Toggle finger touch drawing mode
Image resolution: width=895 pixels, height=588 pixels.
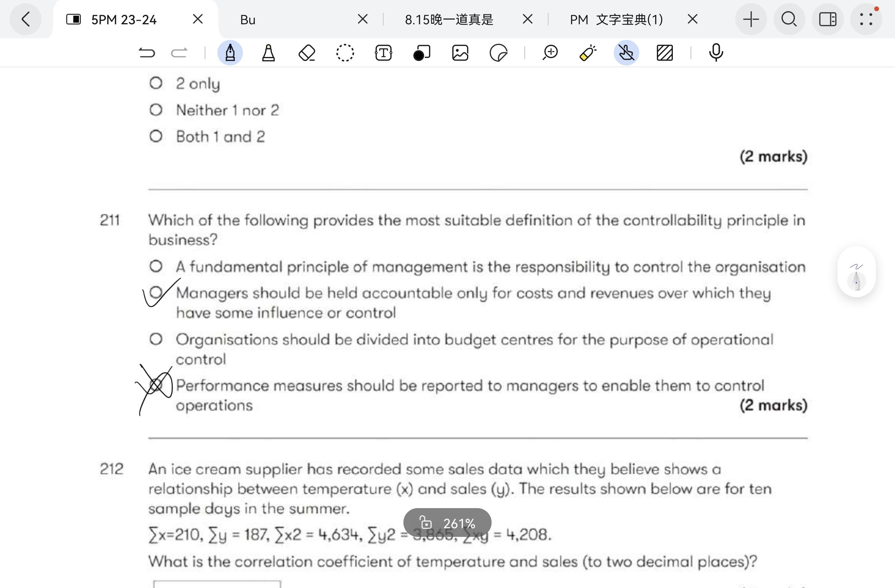coord(626,53)
